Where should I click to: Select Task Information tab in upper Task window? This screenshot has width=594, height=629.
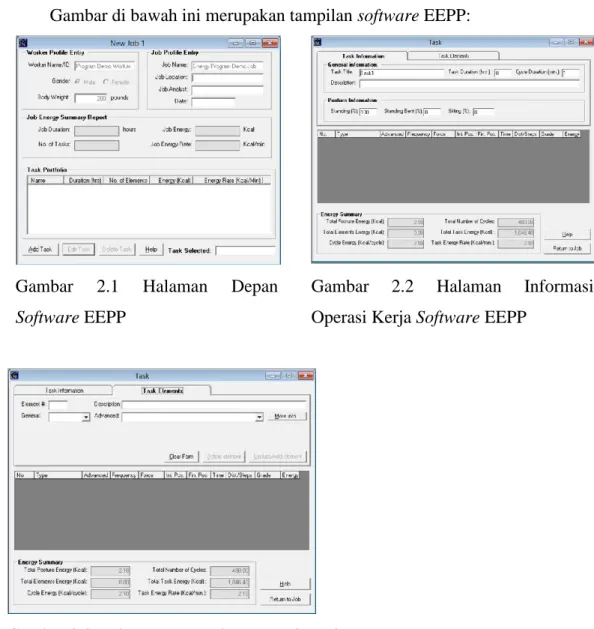[x=363, y=56]
